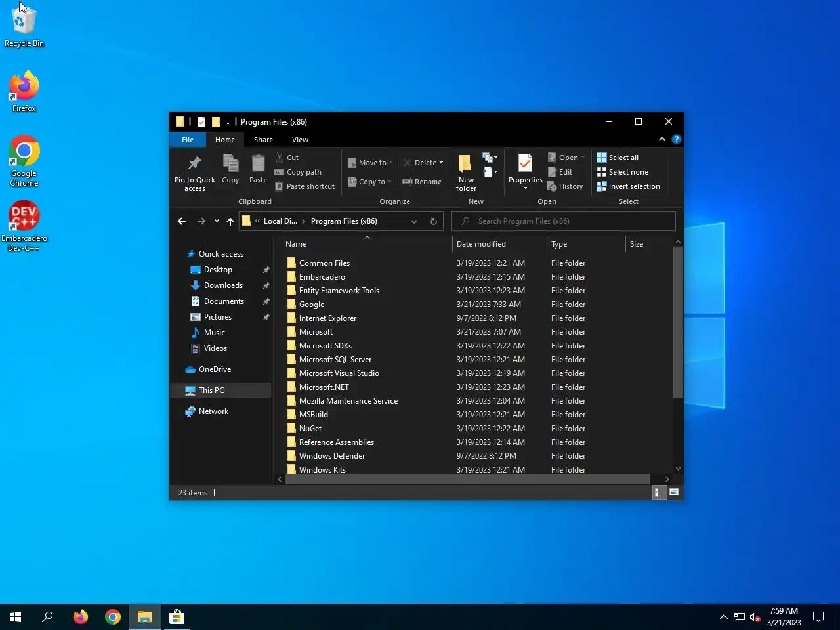Click the History ribbon command
Screen dimensions: 840x630
pyautogui.click(x=565, y=186)
